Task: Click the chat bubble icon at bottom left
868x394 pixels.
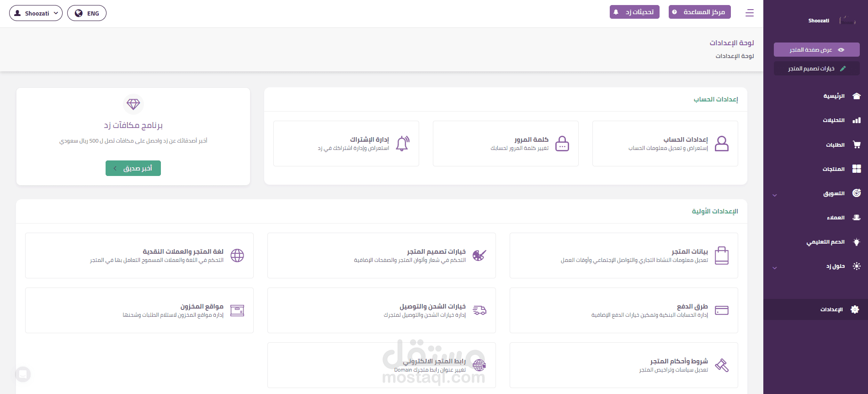Action: point(23,374)
